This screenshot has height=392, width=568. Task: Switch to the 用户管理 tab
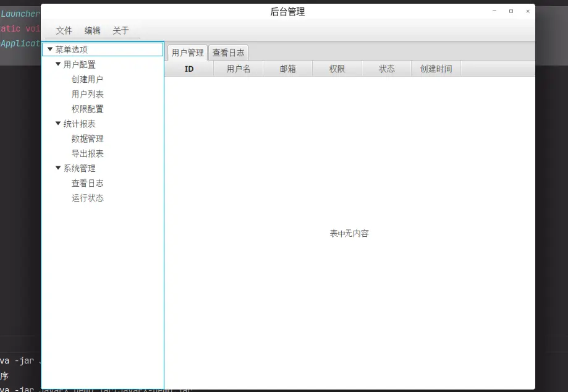(188, 53)
